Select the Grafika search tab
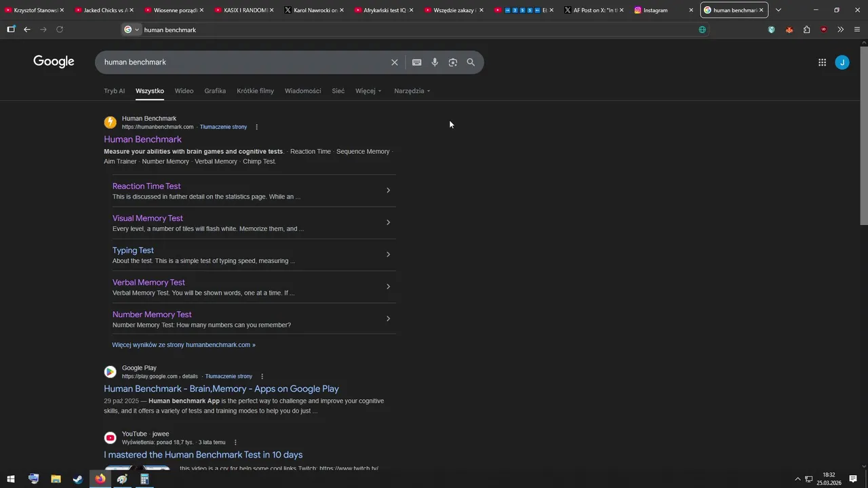 pyautogui.click(x=215, y=91)
